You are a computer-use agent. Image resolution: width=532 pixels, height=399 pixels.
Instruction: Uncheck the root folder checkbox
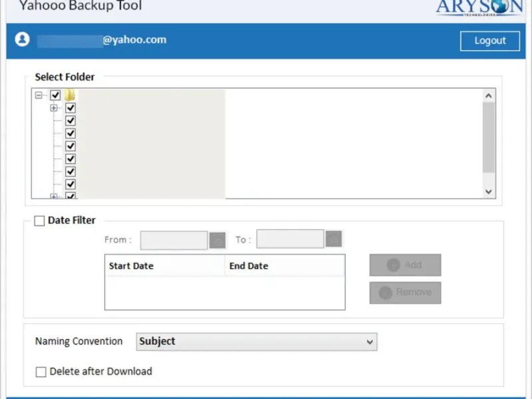point(55,95)
